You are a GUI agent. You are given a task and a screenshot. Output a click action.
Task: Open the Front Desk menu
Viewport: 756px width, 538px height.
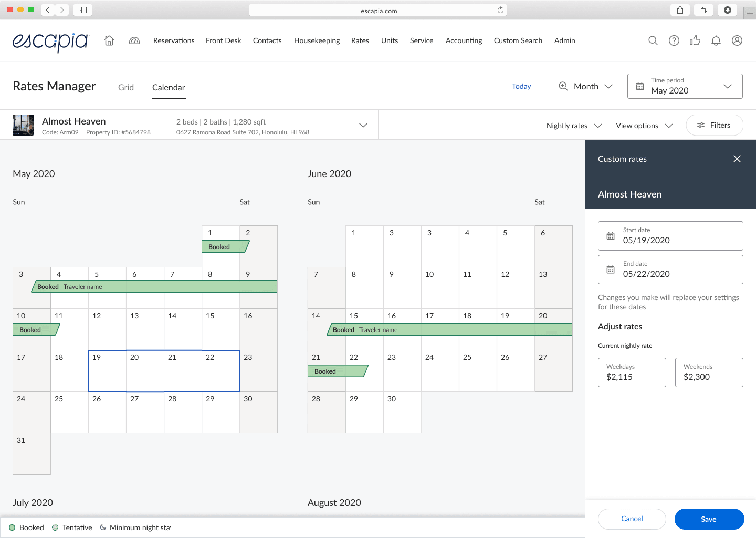tap(224, 40)
